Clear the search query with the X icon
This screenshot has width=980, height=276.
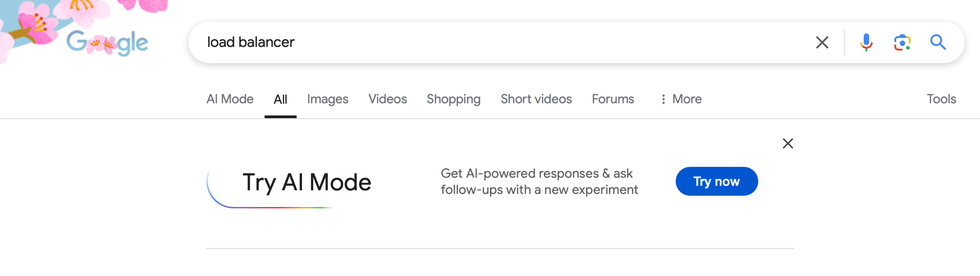(822, 42)
